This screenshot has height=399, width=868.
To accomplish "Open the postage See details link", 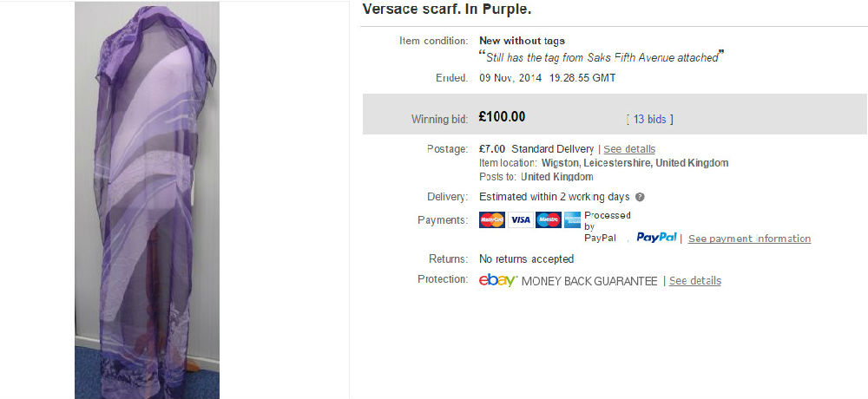I will pos(629,149).
